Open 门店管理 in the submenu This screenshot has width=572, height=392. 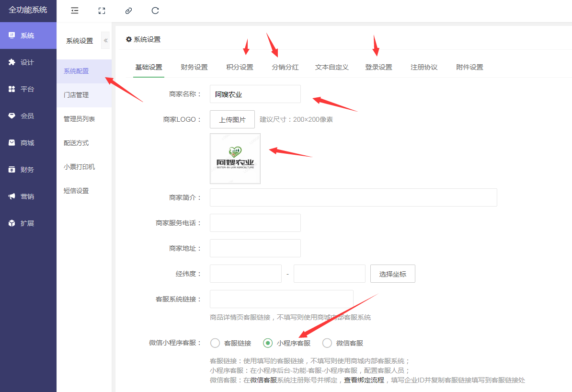(x=77, y=95)
